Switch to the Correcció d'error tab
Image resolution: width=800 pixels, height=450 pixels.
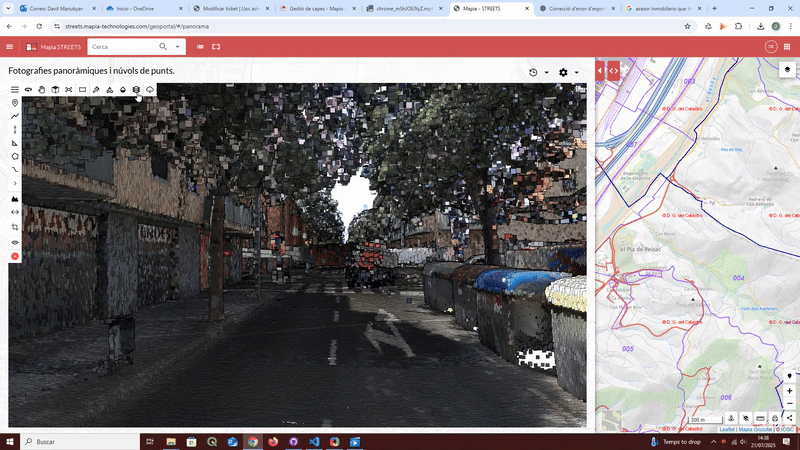click(578, 9)
